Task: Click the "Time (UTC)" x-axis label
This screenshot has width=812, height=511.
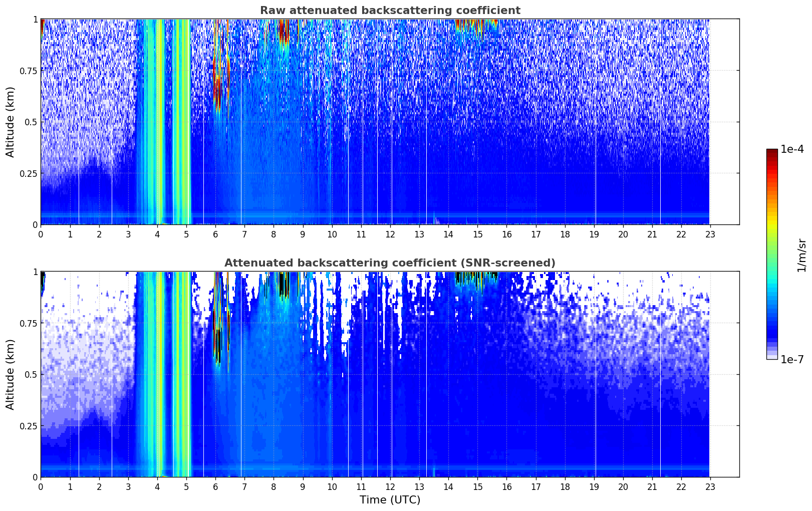Action: pos(390,500)
